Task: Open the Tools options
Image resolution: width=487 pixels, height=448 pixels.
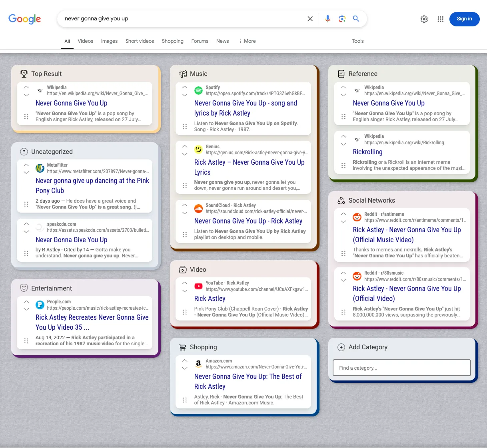Action: click(x=357, y=41)
